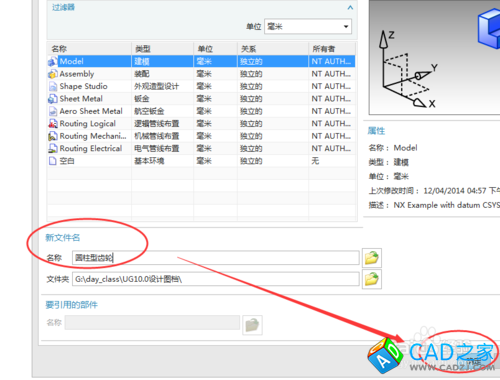
Task: Sort templates by 名称 column header
Action: pyautogui.click(x=89, y=49)
